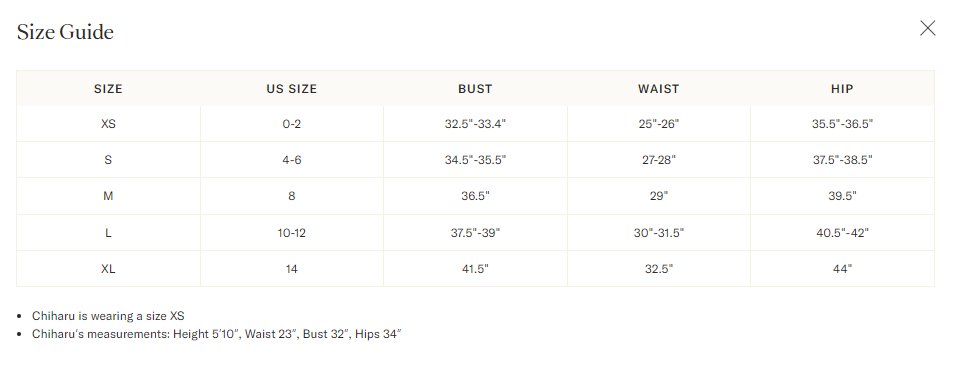Select the XS size row label

click(x=108, y=124)
